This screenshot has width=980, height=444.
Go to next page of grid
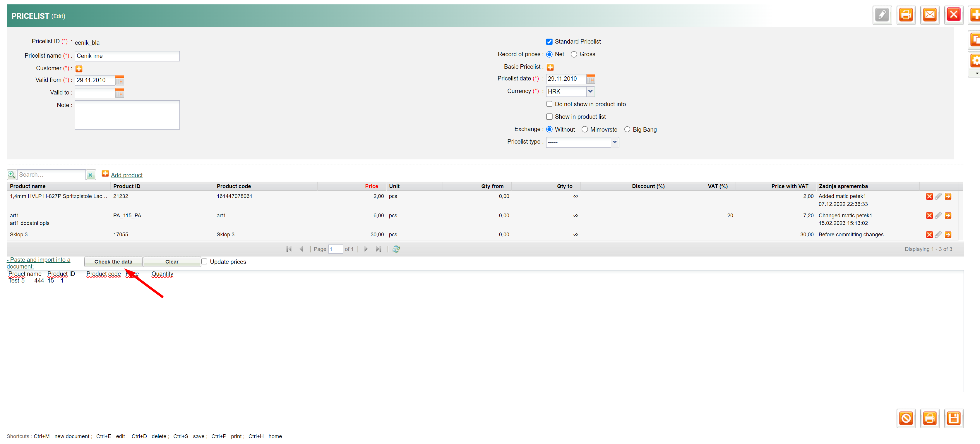click(366, 249)
